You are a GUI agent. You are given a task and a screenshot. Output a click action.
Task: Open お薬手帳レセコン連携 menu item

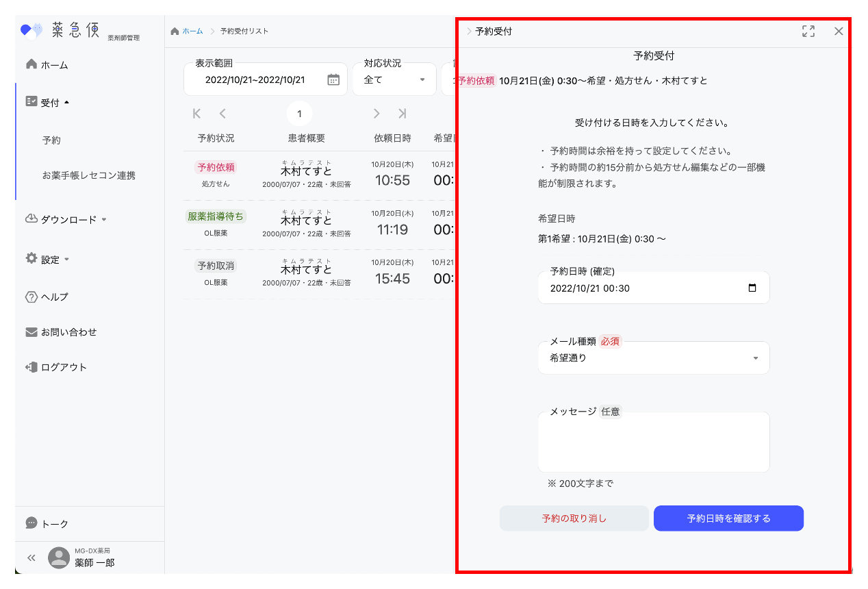(x=88, y=175)
